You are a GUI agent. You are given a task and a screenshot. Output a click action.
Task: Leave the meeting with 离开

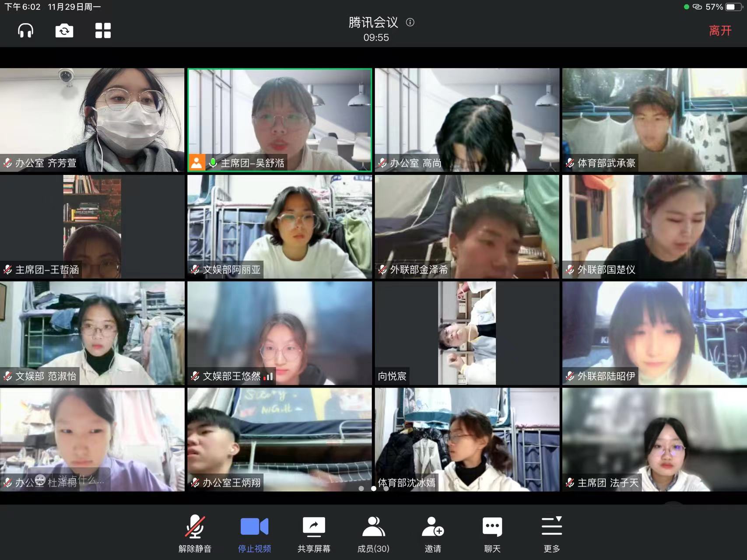point(720,31)
